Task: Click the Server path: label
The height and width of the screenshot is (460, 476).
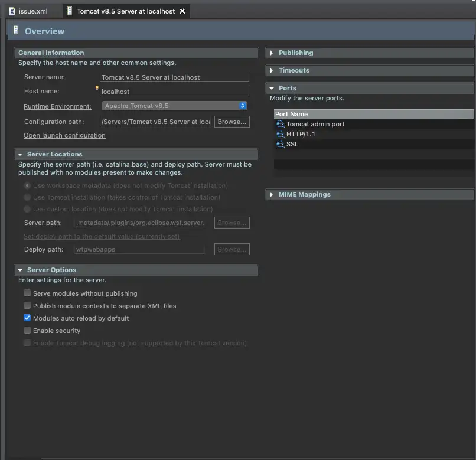Action: coord(43,223)
